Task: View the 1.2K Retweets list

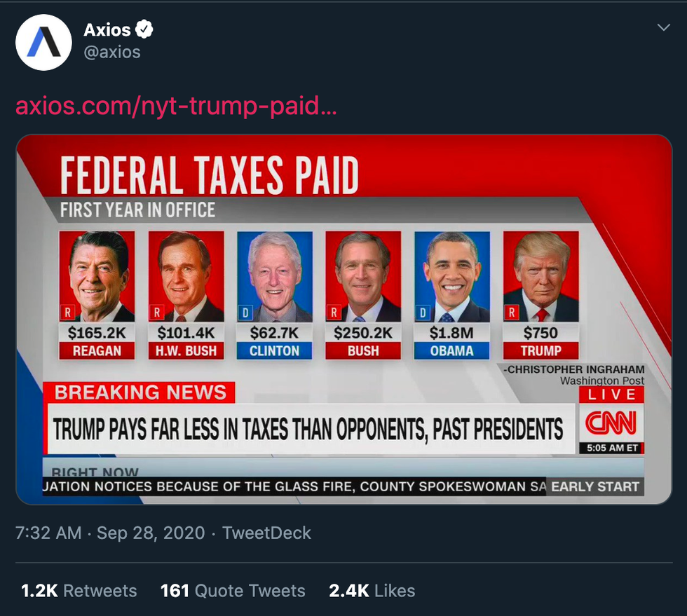Action: point(79,591)
